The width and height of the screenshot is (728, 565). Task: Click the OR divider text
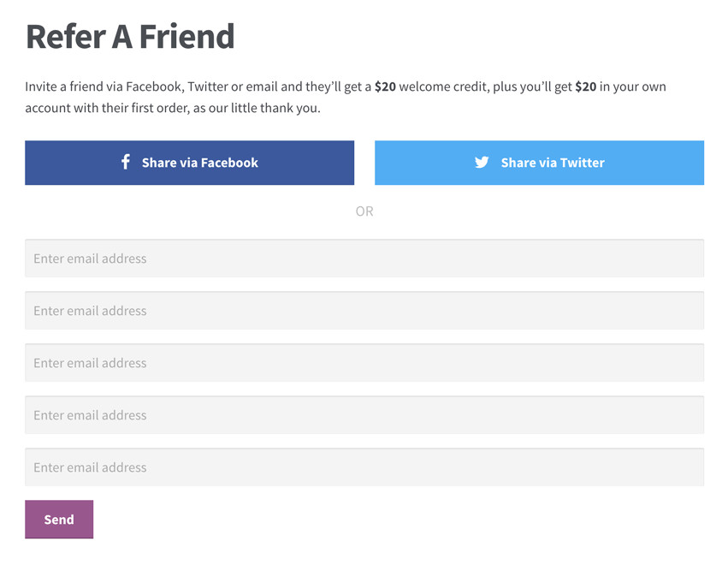tap(364, 211)
